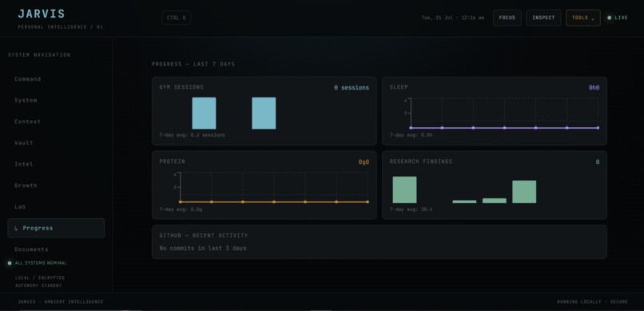This screenshot has height=311, width=644.
Task: Click 'No commits in last 3 days' text
Action: coord(203,248)
